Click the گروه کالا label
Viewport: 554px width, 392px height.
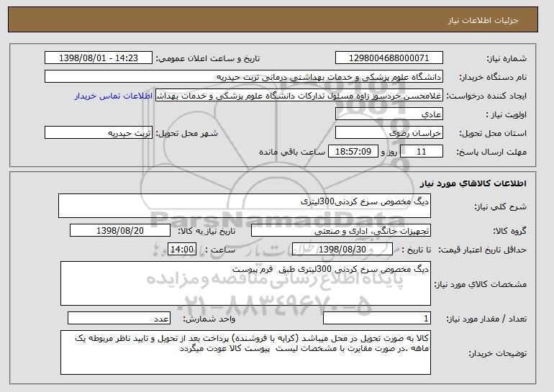[510, 231]
